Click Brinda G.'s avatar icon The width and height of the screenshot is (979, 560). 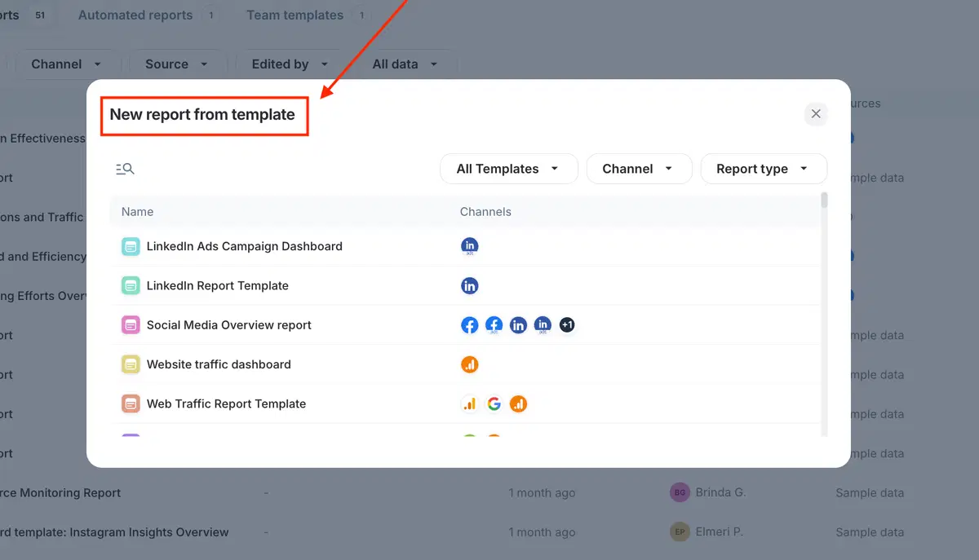click(680, 492)
